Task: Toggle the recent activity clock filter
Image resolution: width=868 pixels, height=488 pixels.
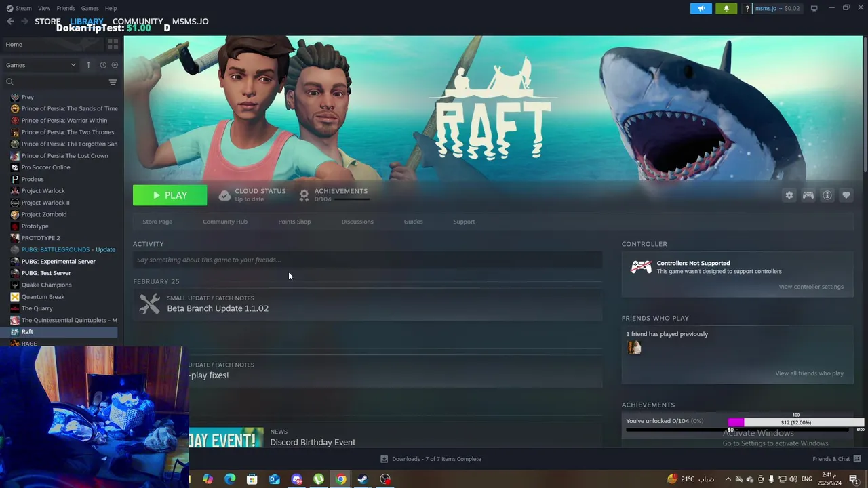Action: click(103, 65)
